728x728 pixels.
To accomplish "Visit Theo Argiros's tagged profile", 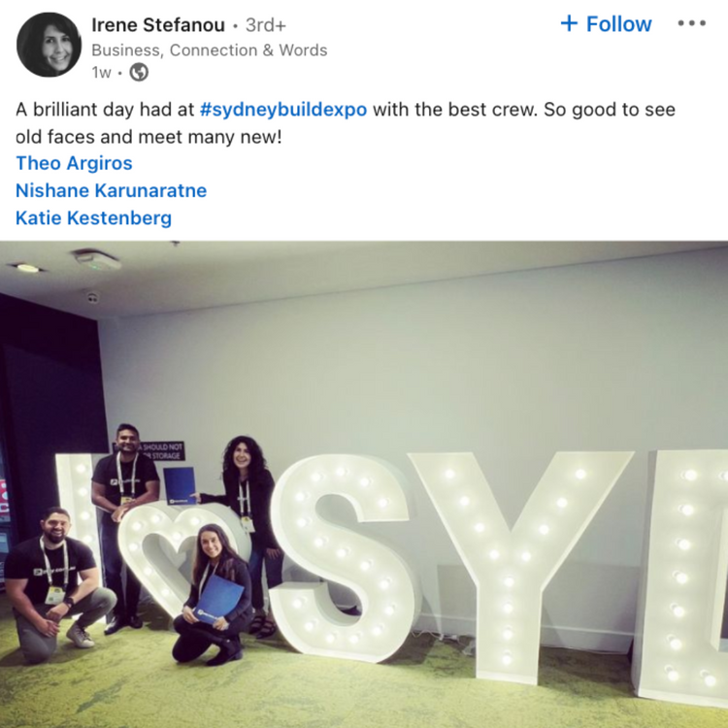I will (75, 163).
